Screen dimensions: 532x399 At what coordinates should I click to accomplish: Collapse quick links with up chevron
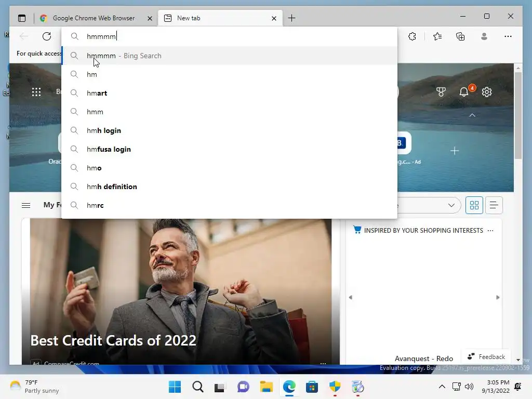(x=472, y=115)
